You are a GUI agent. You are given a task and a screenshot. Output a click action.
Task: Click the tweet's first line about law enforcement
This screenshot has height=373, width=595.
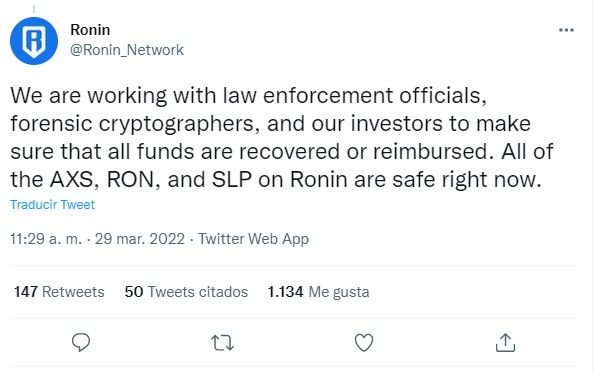pyautogui.click(x=249, y=95)
